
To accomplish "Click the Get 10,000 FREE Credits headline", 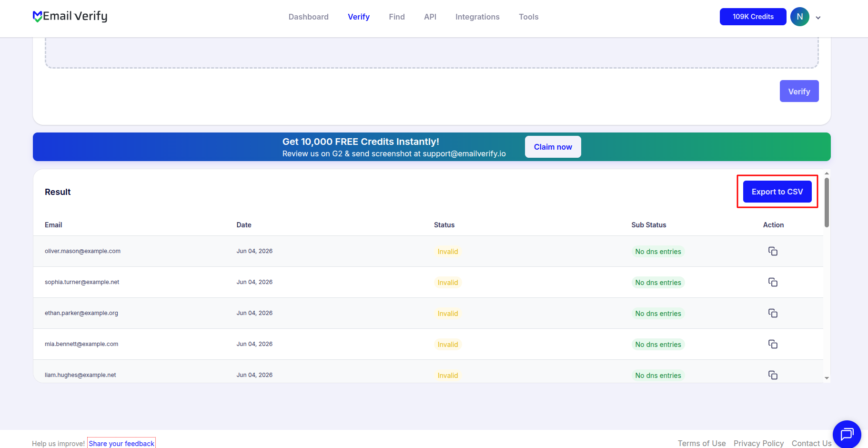I will coord(361,142).
